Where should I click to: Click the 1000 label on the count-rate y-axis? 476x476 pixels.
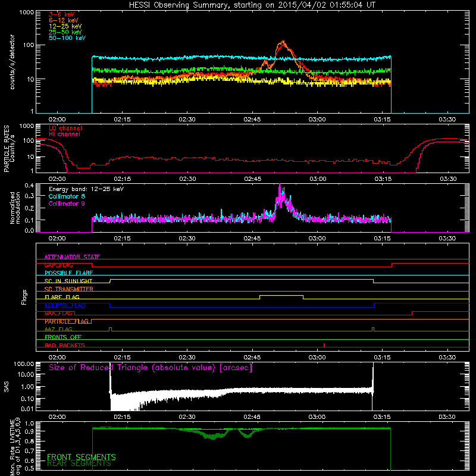click(x=26, y=12)
